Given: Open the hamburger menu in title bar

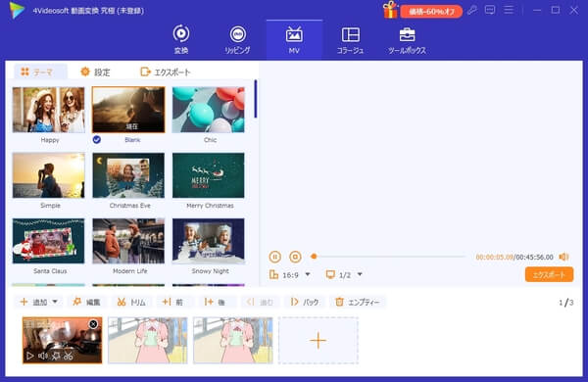Looking at the screenshot, I should click(x=508, y=10).
